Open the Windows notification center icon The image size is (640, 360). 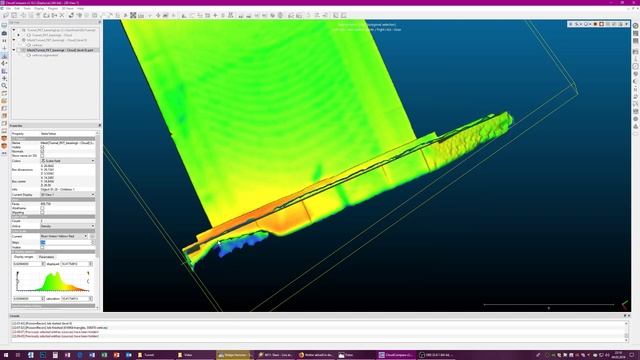point(631,355)
